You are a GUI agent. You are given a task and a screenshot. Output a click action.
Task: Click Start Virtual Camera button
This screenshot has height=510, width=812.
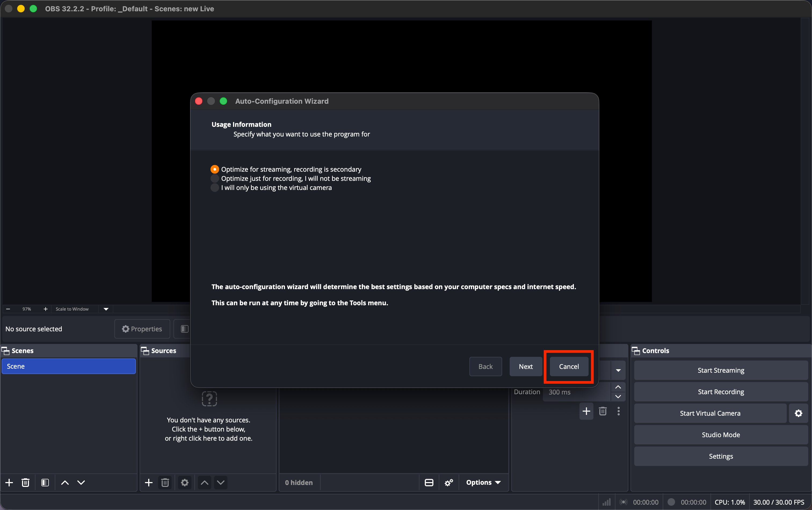[x=710, y=413]
